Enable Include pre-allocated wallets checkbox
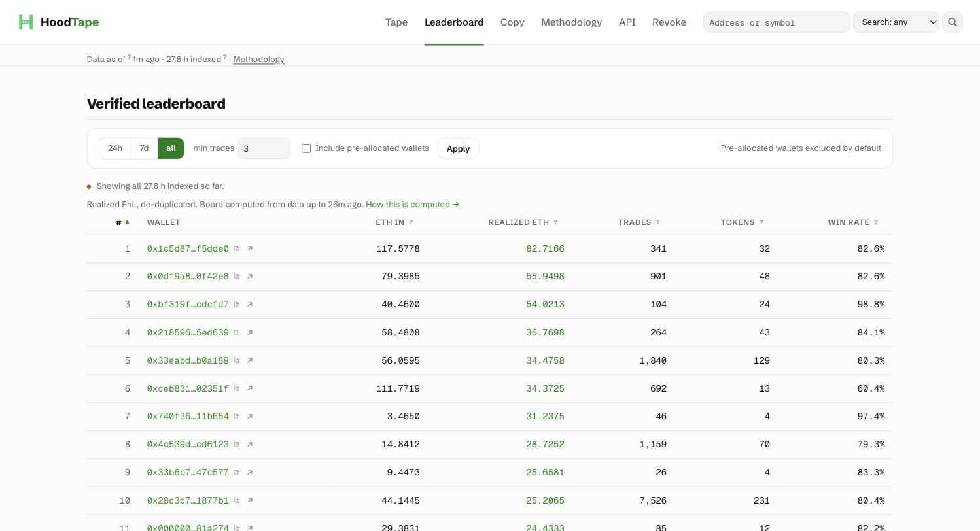This screenshot has height=531, width=980. point(306,148)
